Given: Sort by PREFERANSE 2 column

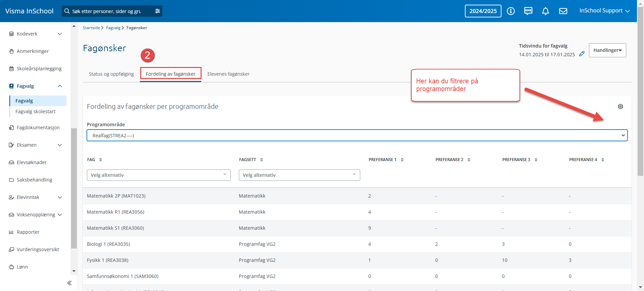Looking at the screenshot, I should coord(469,160).
